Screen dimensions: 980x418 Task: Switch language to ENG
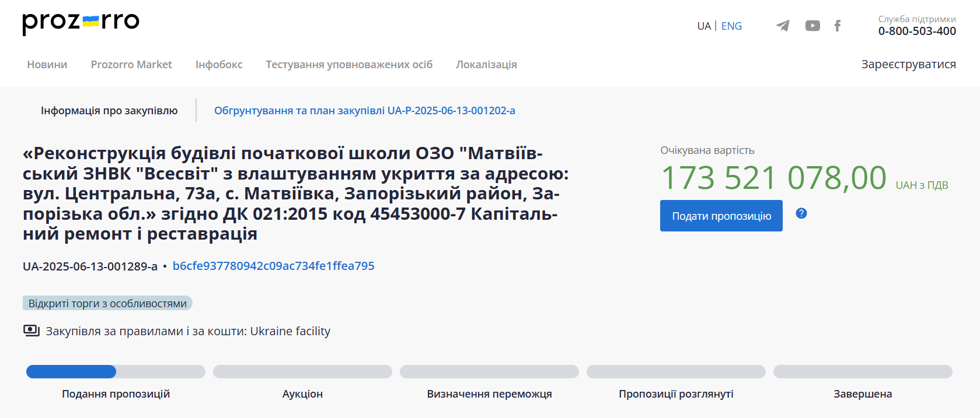(x=731, y=26)
